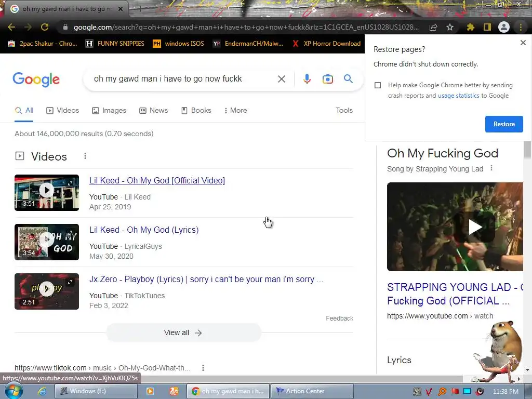Switch to the News tab
Image resolution: width=532 pixels, height=399 pixels.
[x=154, y=110]
